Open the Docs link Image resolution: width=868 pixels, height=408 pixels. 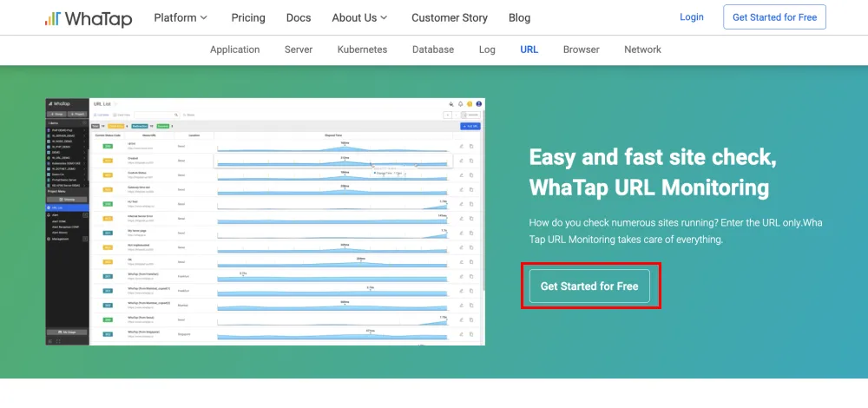299,17
